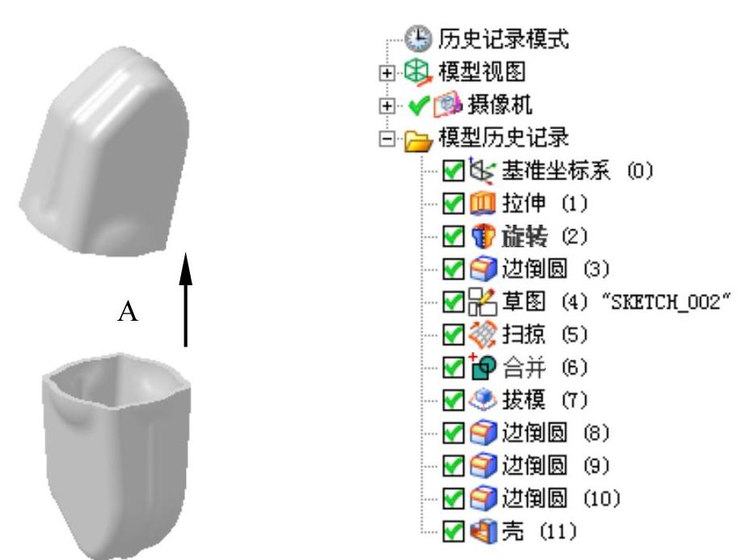Select the 旋转 (2) revolve feature icon

pyautogui.click(x=482, y=236)
